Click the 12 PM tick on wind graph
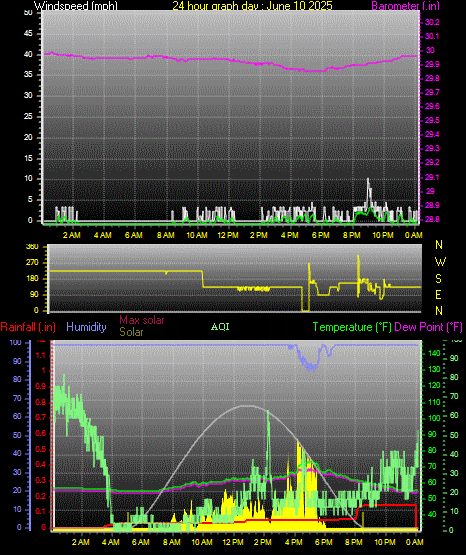Image resolution: width=466 pixels, height=555 pixels. coord(228,235)
